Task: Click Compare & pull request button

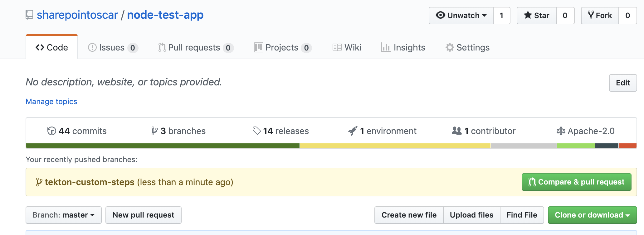Action: (x=577, y=182)
